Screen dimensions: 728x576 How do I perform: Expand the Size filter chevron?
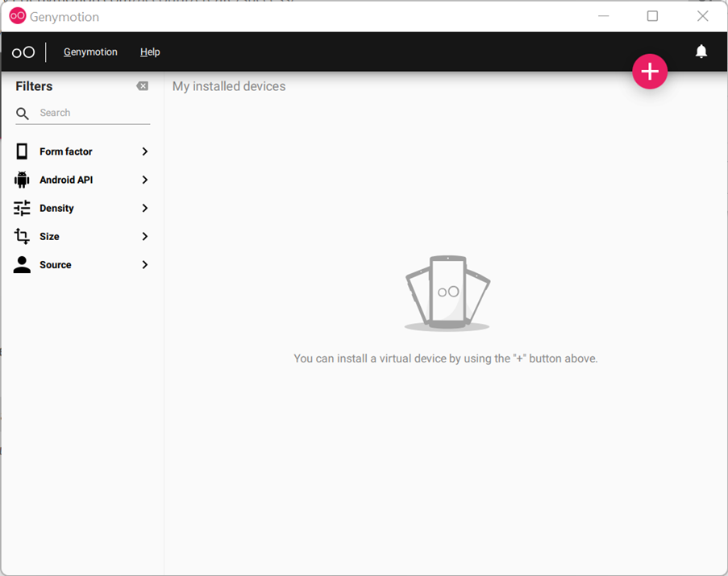tap(145, 237)
